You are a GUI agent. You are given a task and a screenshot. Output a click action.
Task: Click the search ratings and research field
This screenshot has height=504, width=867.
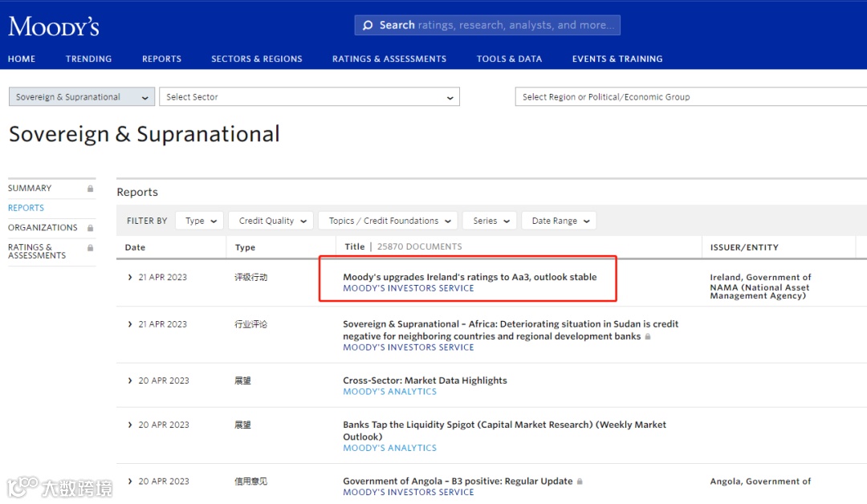tap(496, 26)
